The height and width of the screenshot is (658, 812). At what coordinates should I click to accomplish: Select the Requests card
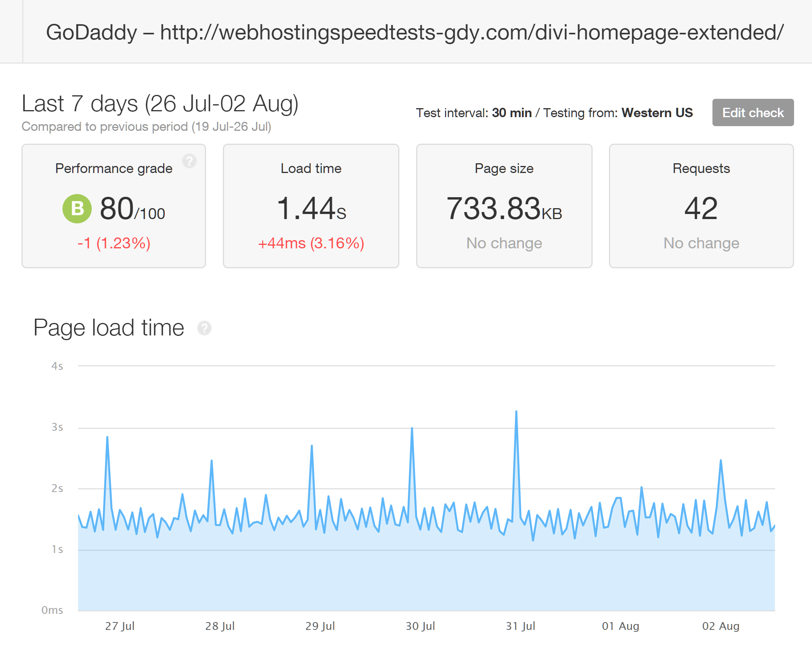point(701,206)
